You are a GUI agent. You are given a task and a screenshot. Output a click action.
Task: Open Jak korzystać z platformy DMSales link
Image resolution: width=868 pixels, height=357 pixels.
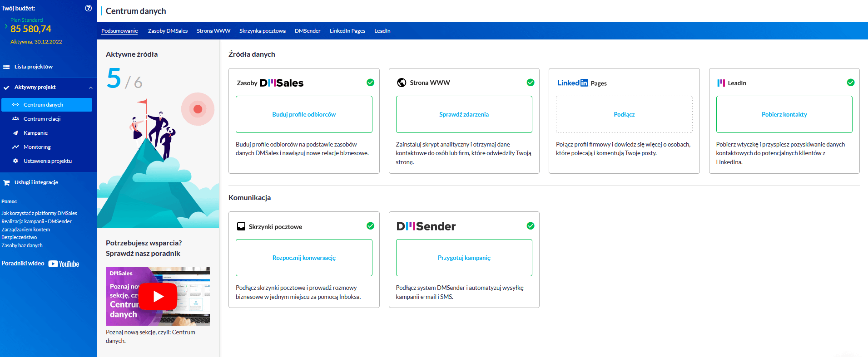[39, 213]
